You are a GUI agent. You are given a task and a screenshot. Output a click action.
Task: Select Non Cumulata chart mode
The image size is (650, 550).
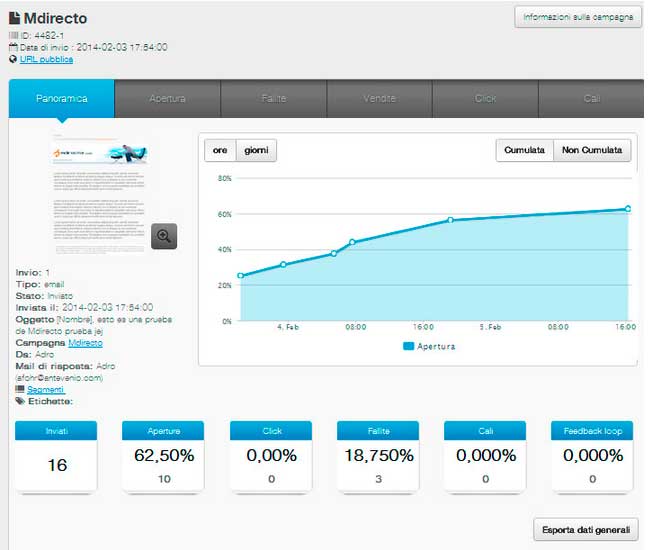[x=592, y=150]
